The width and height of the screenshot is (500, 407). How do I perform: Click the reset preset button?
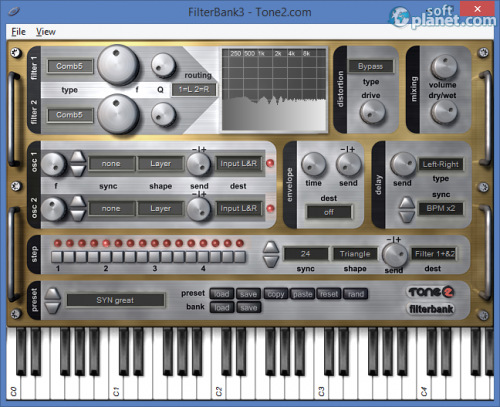pyautogui.click(x=329, y=294)
